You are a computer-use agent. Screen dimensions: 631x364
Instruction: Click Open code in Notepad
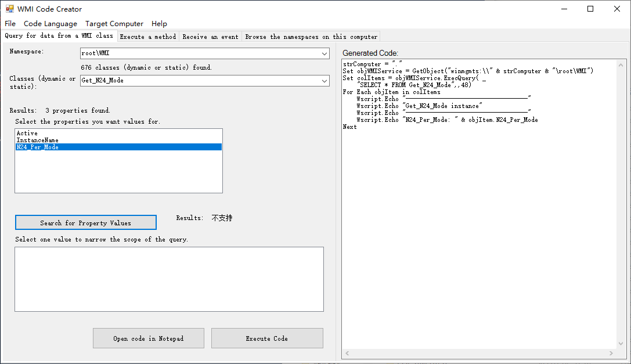[x=148, y=338]
